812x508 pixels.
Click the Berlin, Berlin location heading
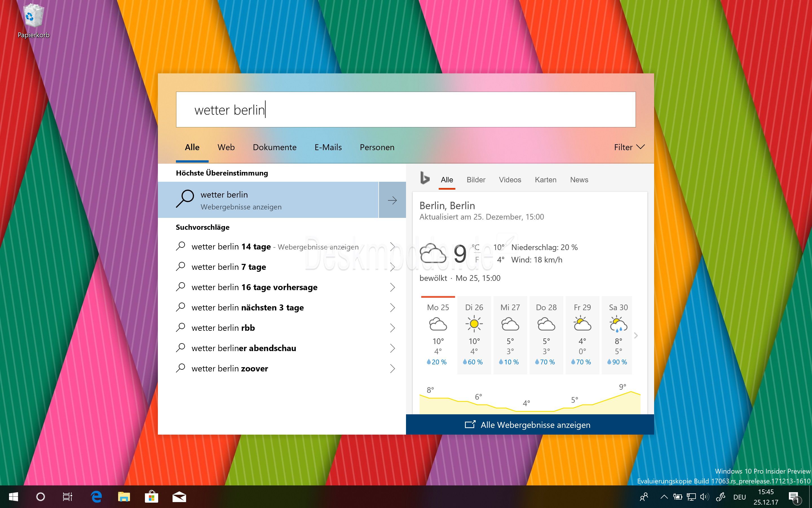447,206
